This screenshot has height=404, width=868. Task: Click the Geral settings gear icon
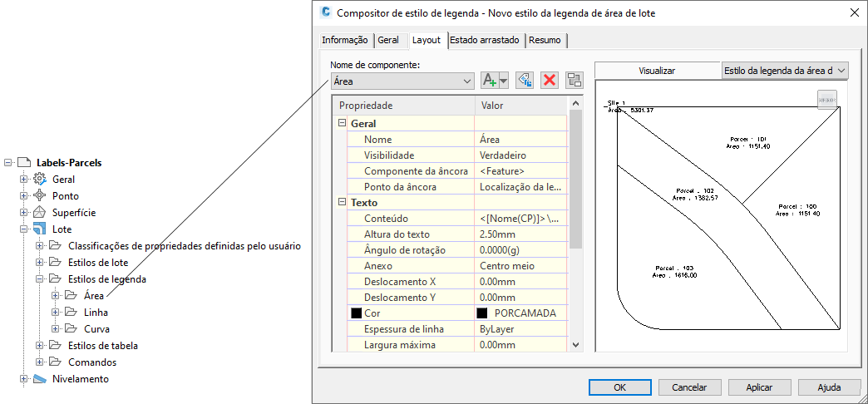tap(39, 180)
